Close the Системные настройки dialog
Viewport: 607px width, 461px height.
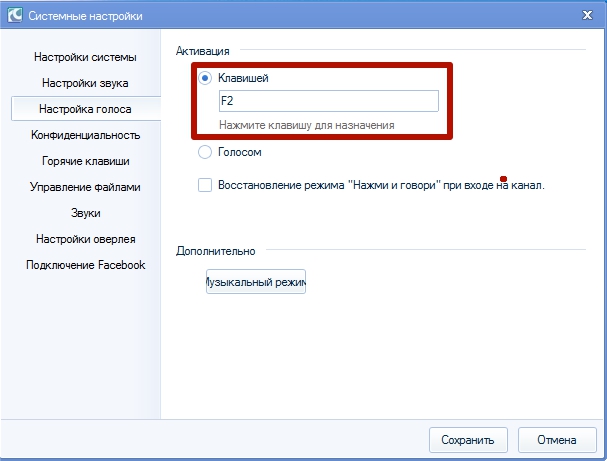pyautogui.click(x=584, y=15)
